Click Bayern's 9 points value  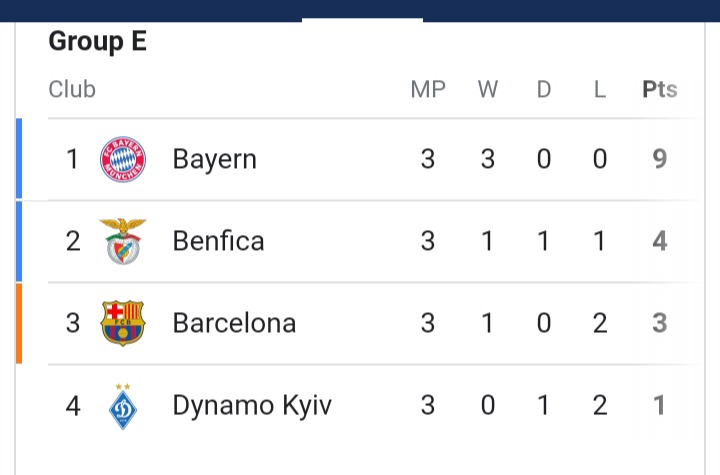click(659, 159)
